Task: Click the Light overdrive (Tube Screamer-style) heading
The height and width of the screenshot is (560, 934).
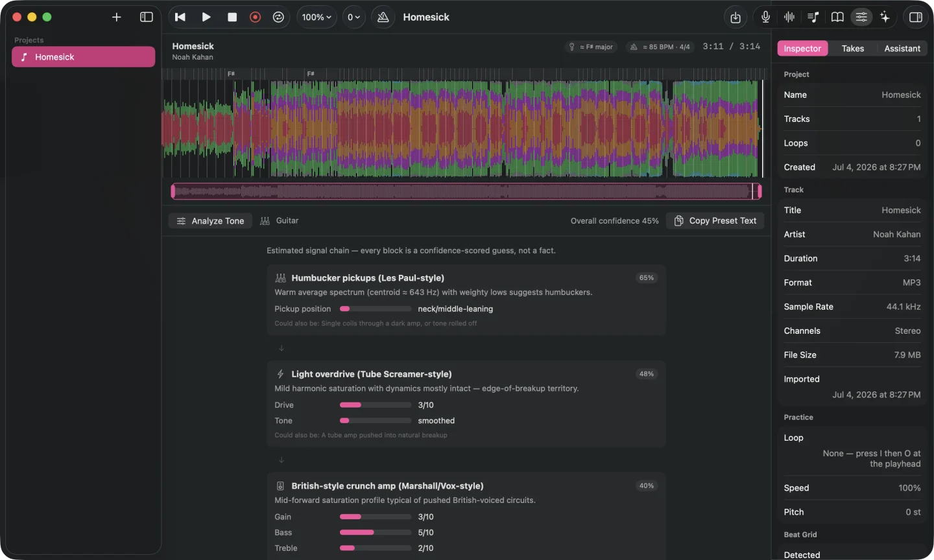Action: [372, 374]
